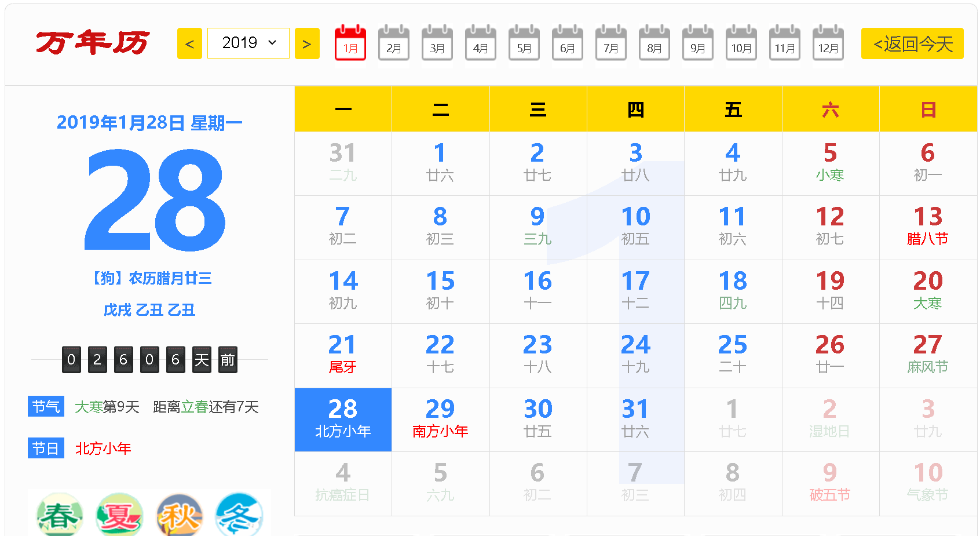
Task: Click the 返回今天 button
Action: (x=912, y=44)
